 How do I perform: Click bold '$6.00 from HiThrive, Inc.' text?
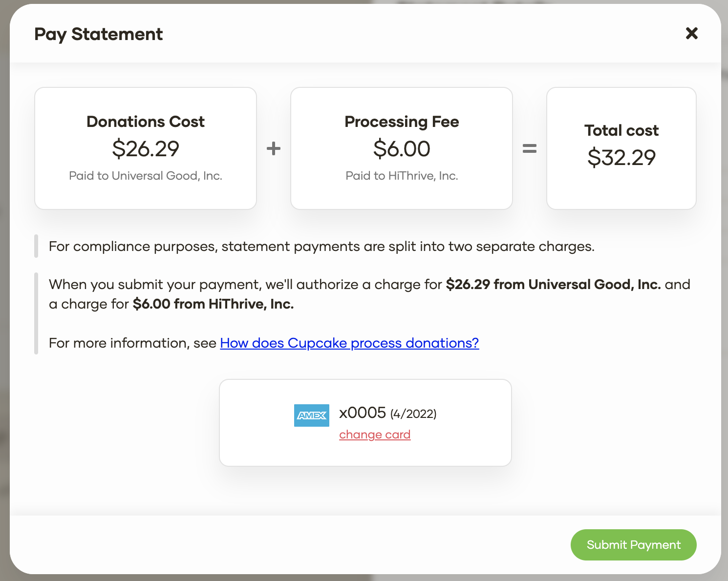click(x=213, y=304)
